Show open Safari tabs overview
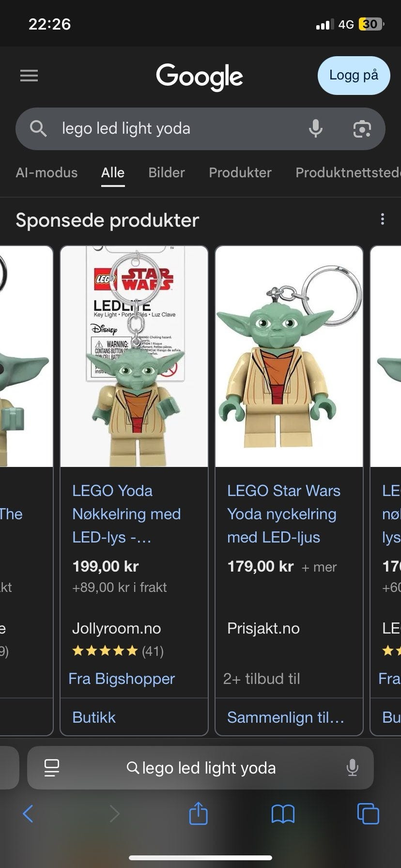The width and height of the screenshot is (401, 868). tap(368, 813)
